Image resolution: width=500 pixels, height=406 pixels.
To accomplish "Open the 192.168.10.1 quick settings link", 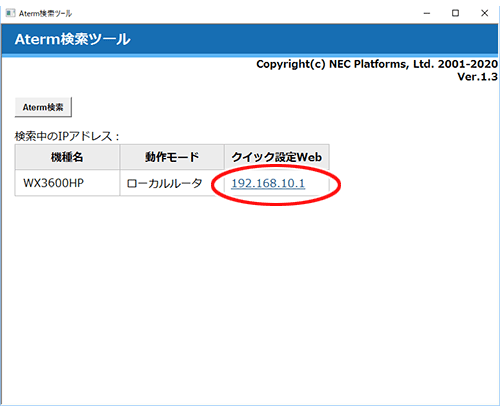I will pos(268,183).
